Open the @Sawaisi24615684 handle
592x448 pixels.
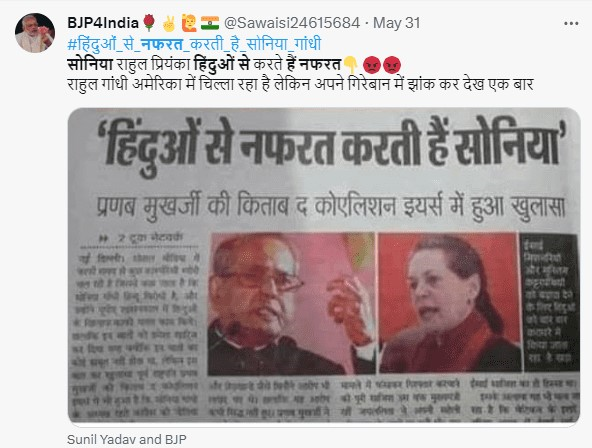click(x=292, y=23)
